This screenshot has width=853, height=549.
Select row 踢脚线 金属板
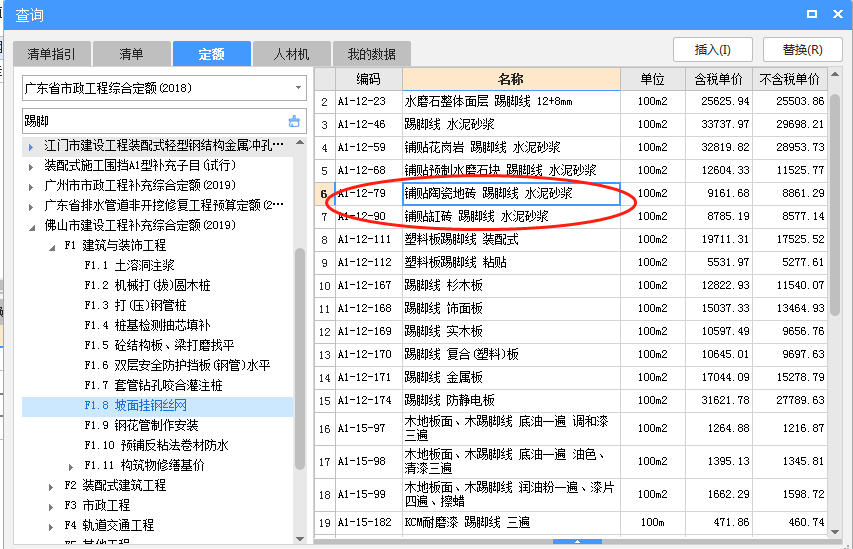tap(571, 378)
